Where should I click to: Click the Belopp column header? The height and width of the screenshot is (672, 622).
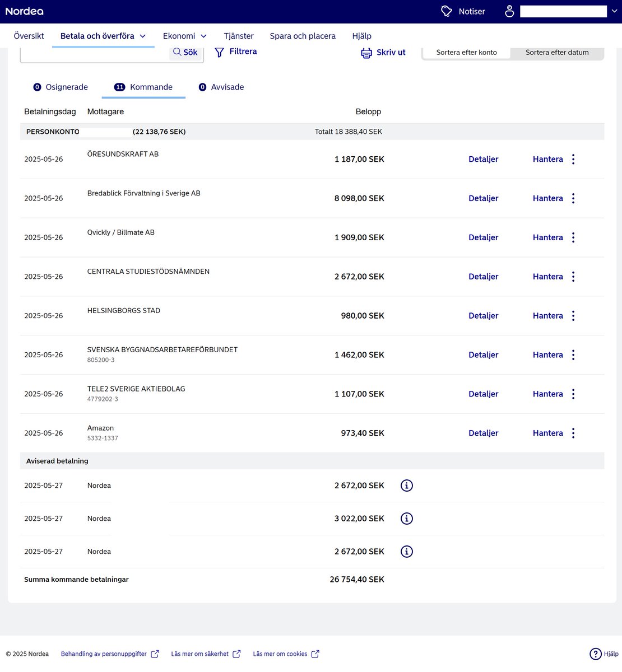(368, 111)
